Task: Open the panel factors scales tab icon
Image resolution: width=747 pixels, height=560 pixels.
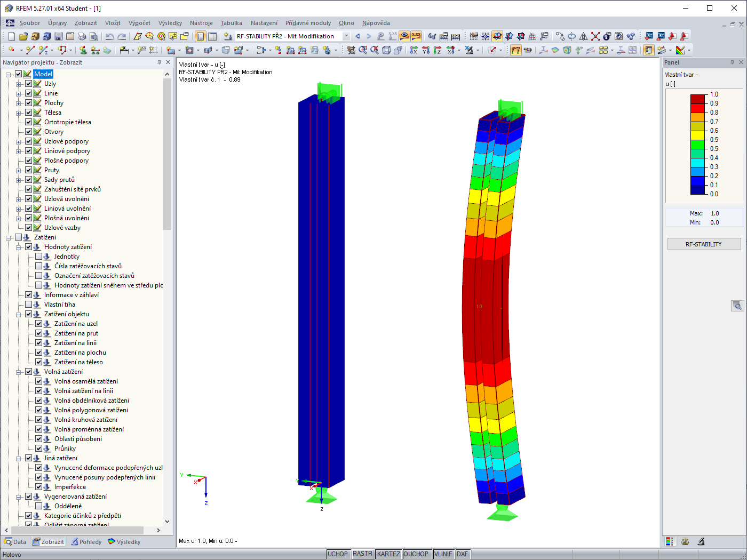Action: (x=685, y=541)
